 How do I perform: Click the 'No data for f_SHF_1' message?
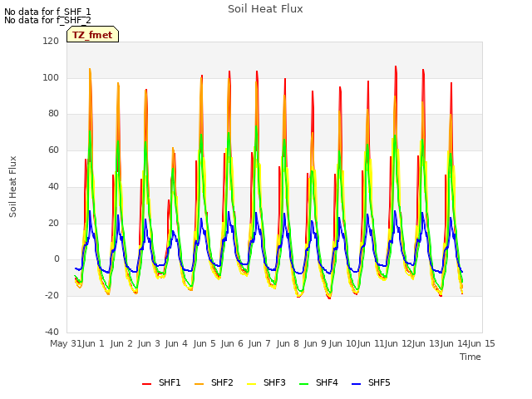47,12
